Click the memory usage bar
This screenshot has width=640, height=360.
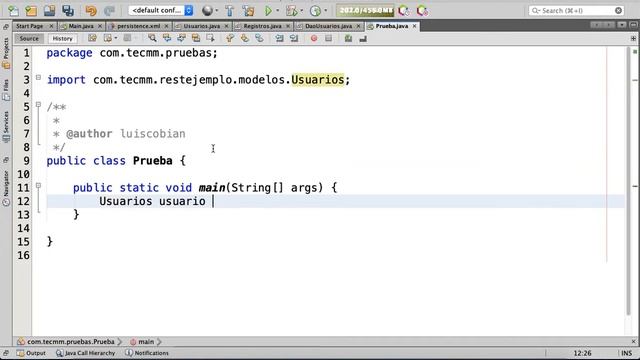pos(365,10)
